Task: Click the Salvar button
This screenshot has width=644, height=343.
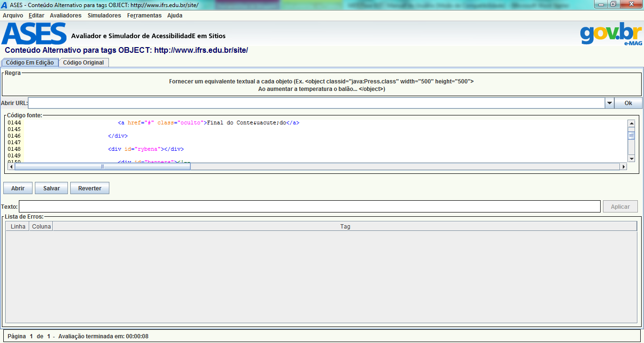Action: pyautogui.click(x=51, y=188)
